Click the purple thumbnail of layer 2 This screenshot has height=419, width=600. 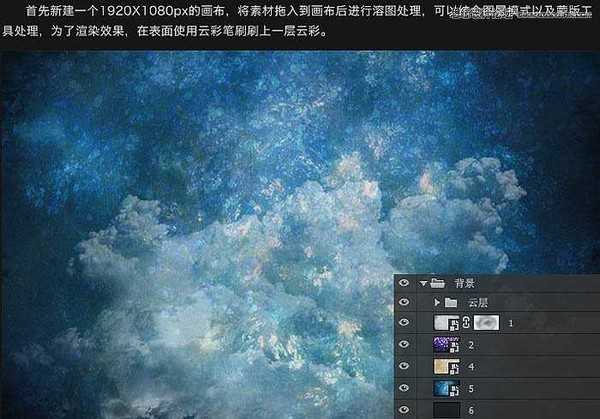[x=445, y=345]
